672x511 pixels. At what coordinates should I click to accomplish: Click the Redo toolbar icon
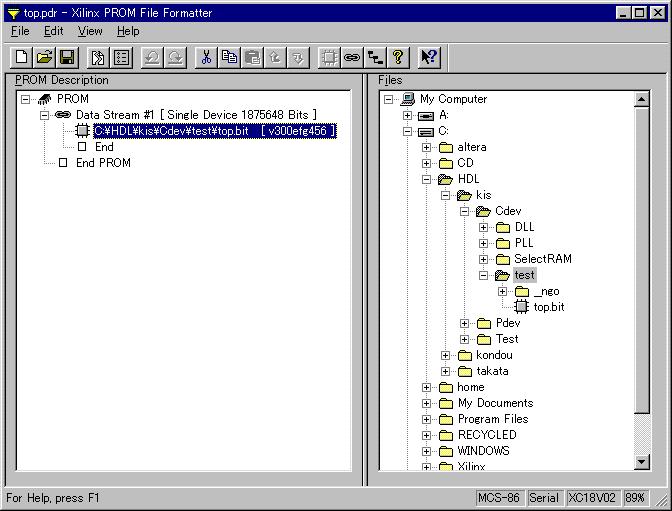tap(175, 57)
